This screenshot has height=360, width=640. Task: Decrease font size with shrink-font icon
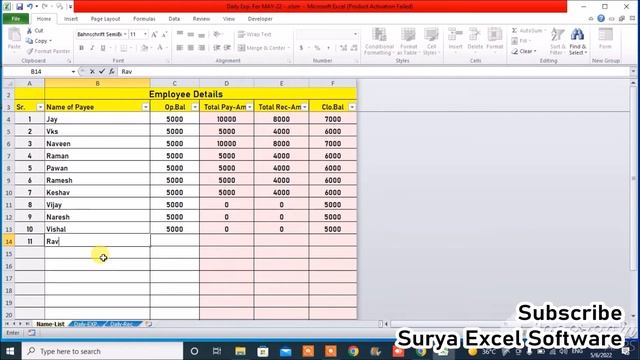point(164,35)
